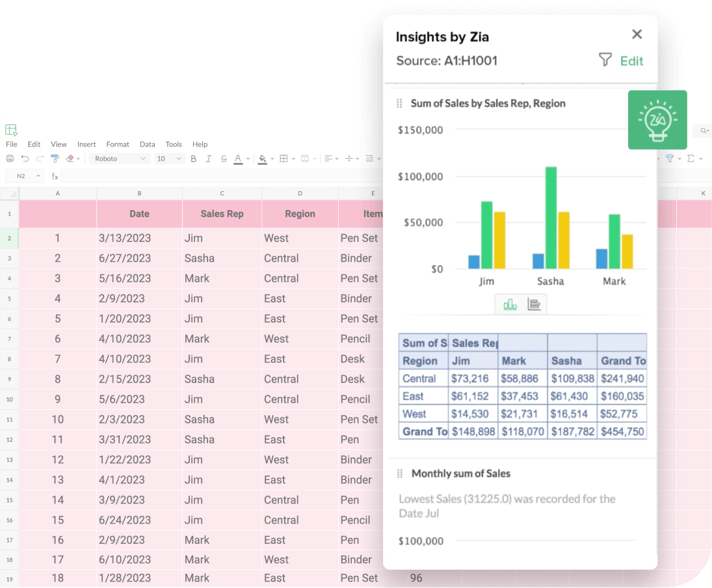Viewport: 712px width, 588px height.
Task: Click the Sum sigma icon
Action: click(x=691, y=159)
